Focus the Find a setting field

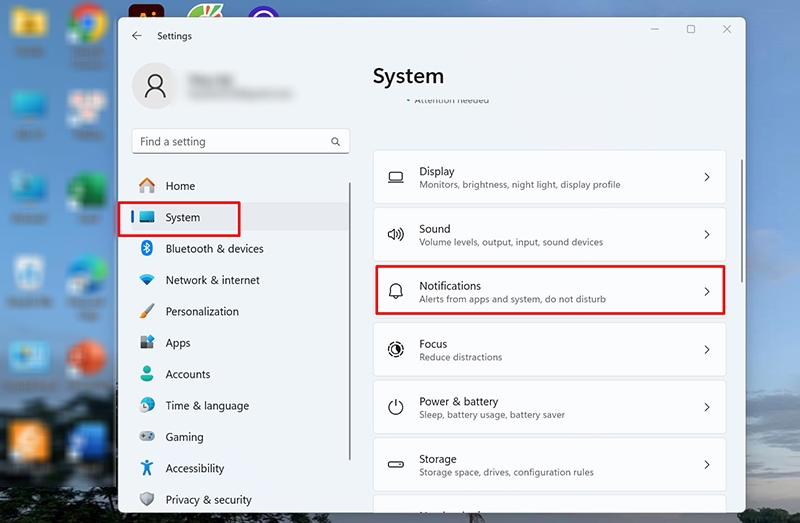point(240,141)
